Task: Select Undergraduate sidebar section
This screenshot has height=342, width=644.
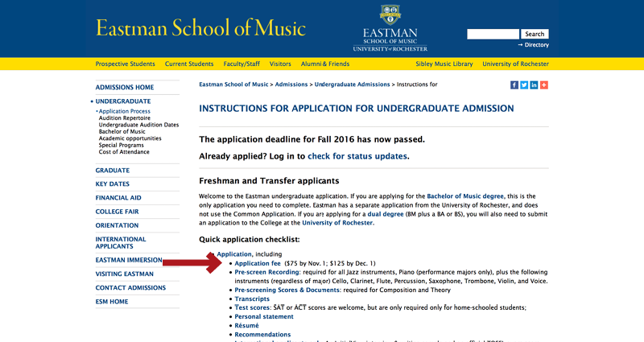Action: tap(123, 101)
